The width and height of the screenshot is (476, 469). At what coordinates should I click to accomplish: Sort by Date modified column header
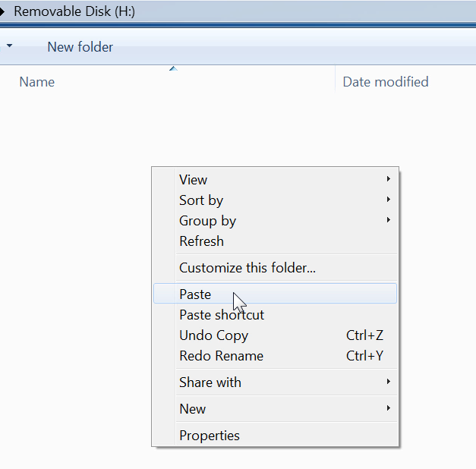pyautogui.click(x=386, y=82)
